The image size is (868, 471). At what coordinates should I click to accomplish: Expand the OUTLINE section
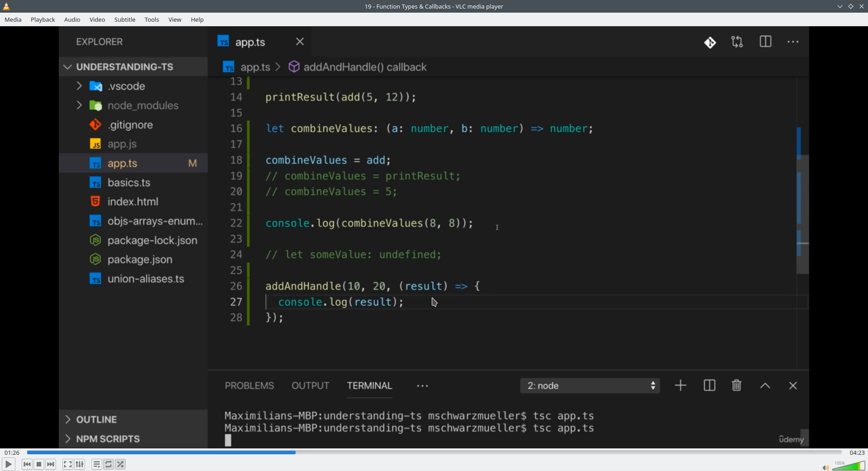[133, 419]
